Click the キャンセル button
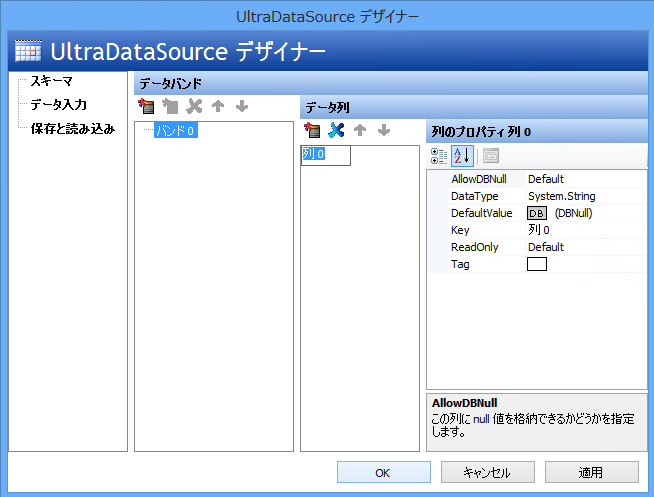This screenshot has height=497, width=654. click(x=488, y=472)
